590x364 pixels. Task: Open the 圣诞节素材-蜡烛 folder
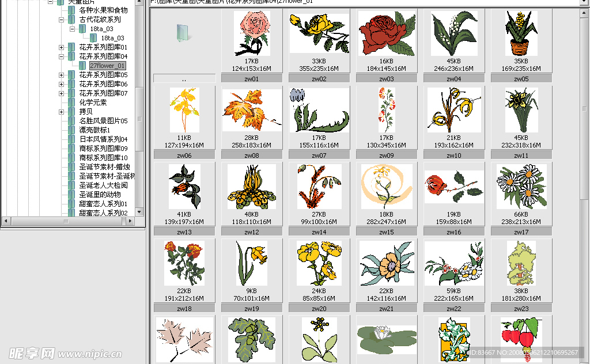click(105, 166)
